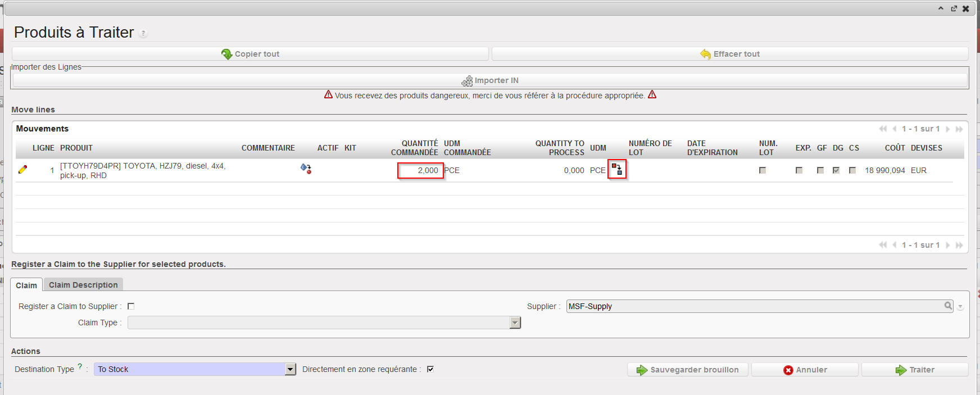Viewport: 980px width, 395px height.
Task: Click the split line icon next to PCE
Action: coord(617,169)
